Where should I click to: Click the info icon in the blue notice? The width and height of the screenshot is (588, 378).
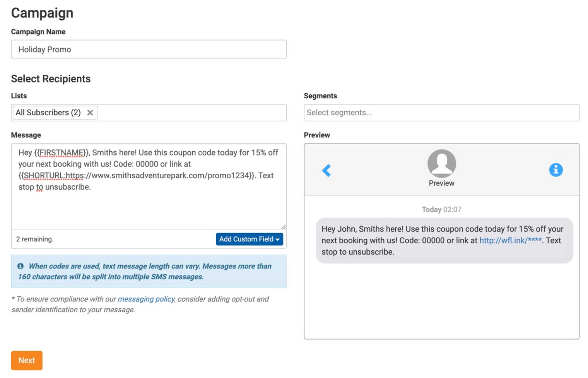[x=21, y=266]
